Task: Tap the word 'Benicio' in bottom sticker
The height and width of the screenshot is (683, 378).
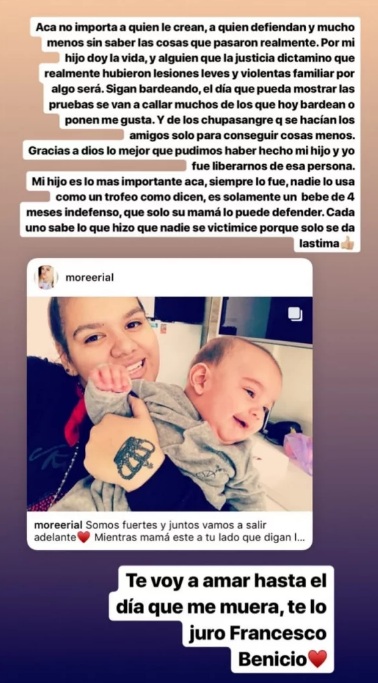Action: point(273,659)
